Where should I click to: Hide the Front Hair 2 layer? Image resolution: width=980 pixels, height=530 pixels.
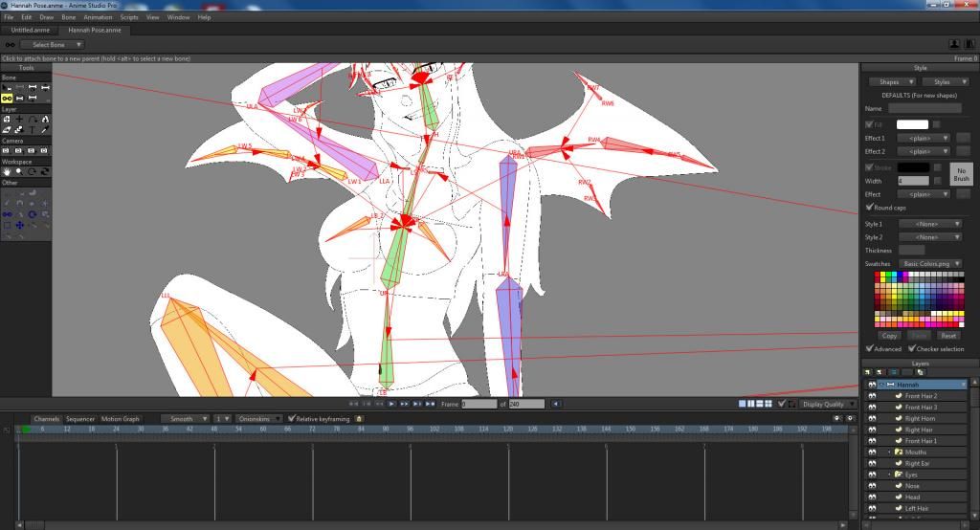[x=872, y=396]
